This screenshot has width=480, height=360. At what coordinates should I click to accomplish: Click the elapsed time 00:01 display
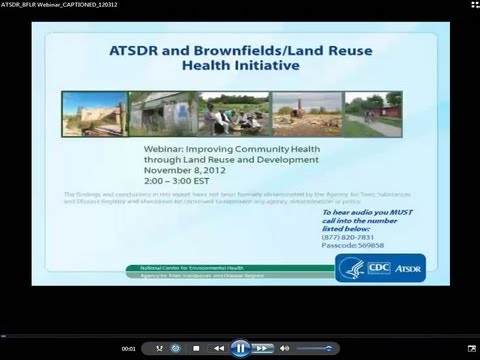128,349
